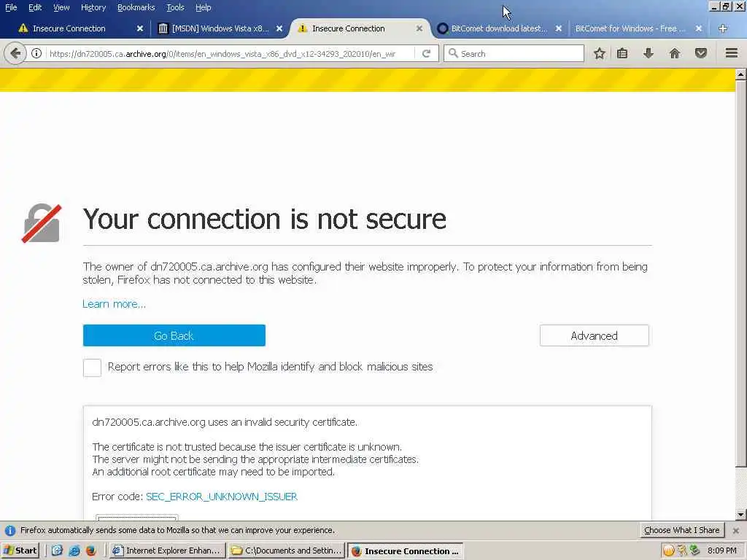
Task: Click the 8:09 PM system clock
Action: [722, 551]
